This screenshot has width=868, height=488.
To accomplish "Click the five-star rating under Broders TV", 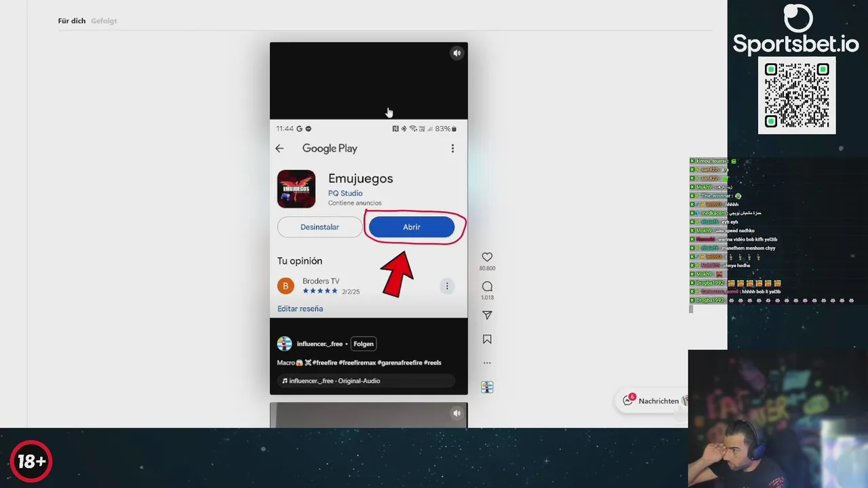I will pyautogui.click(x=320, y=291).
